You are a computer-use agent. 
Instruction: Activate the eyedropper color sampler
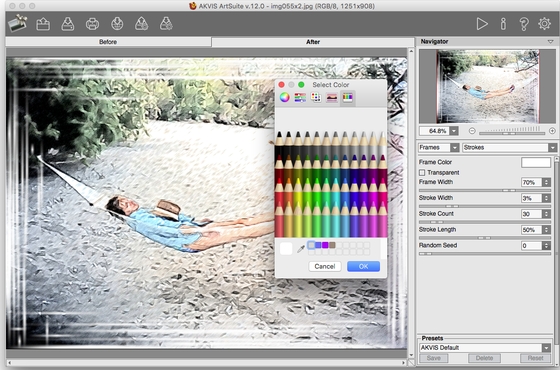[301, 249]
